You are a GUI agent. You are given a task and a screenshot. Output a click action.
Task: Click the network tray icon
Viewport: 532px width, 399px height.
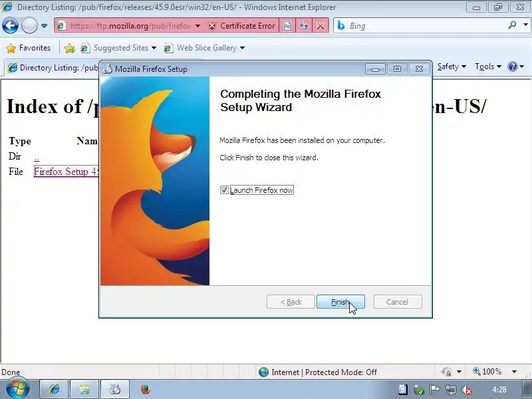tap(451, 390)
